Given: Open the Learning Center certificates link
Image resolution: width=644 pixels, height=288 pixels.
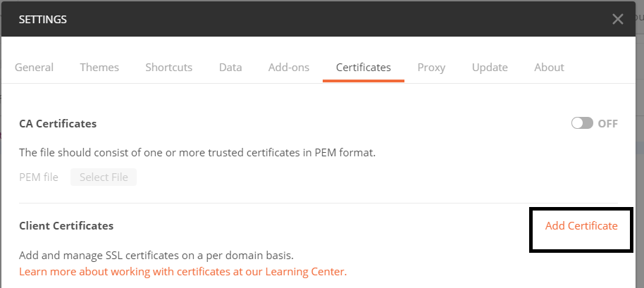Looking at the screenshot, I should click(183, 272).
